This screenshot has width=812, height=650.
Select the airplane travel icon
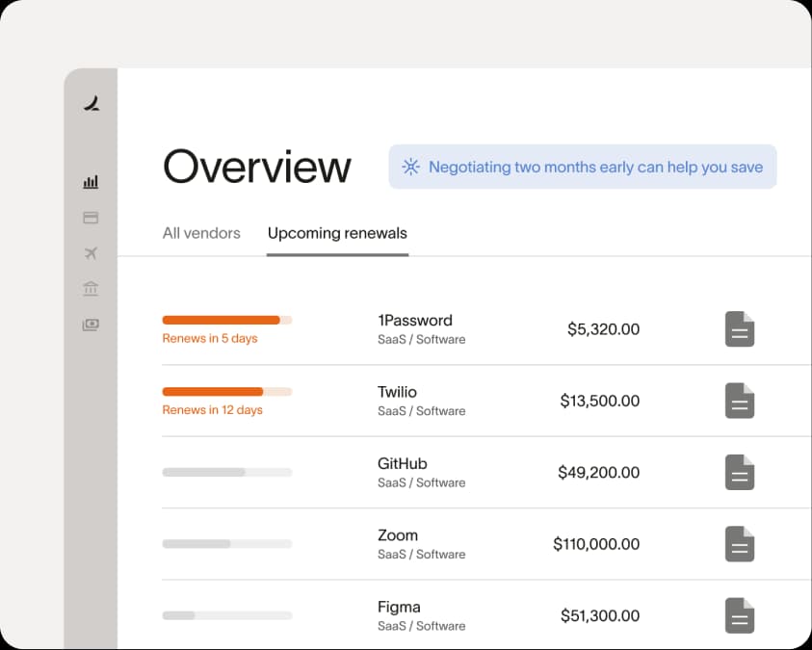coord(91,253)
